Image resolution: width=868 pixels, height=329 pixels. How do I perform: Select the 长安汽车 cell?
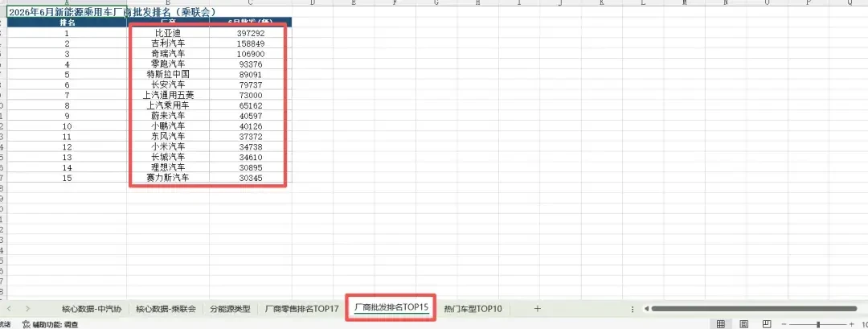point(168,84)
